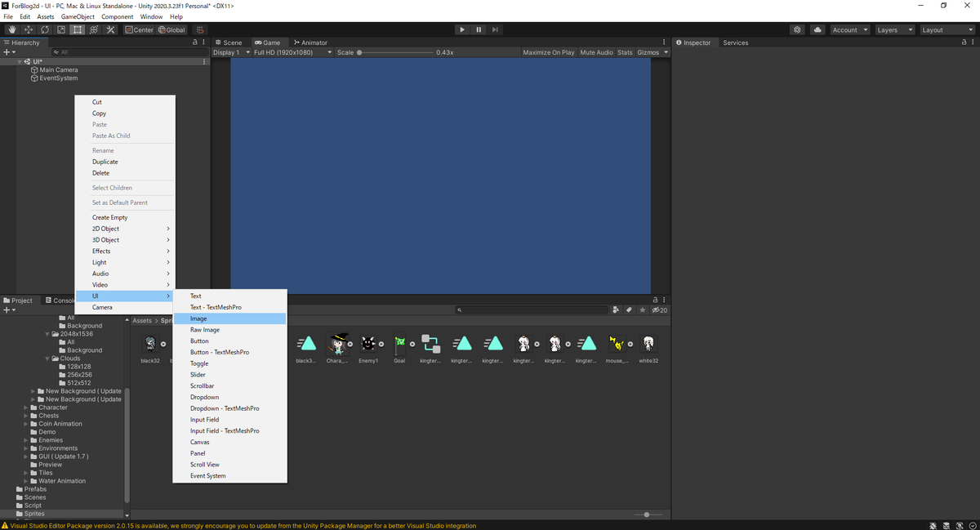This screenshot has width=980, height=530.
Task: Switch to the Rect Transform tool
Action: pos(77,29)
